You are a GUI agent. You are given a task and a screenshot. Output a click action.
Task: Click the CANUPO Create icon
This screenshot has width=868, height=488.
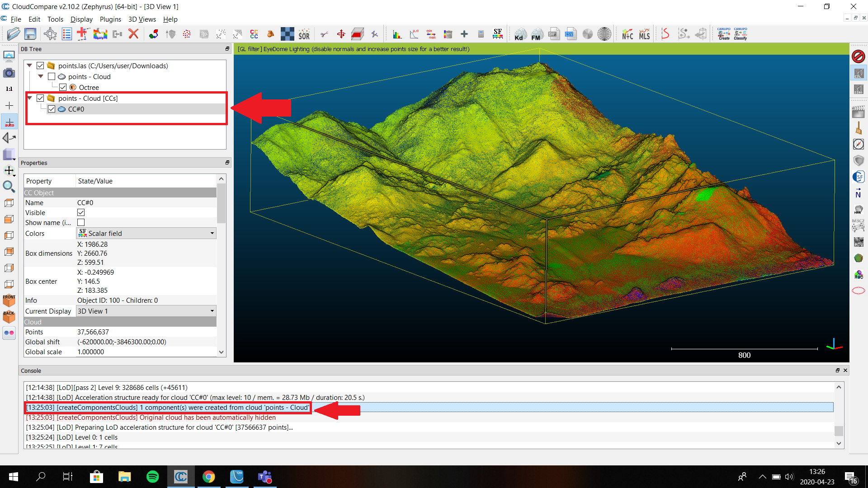724,34
